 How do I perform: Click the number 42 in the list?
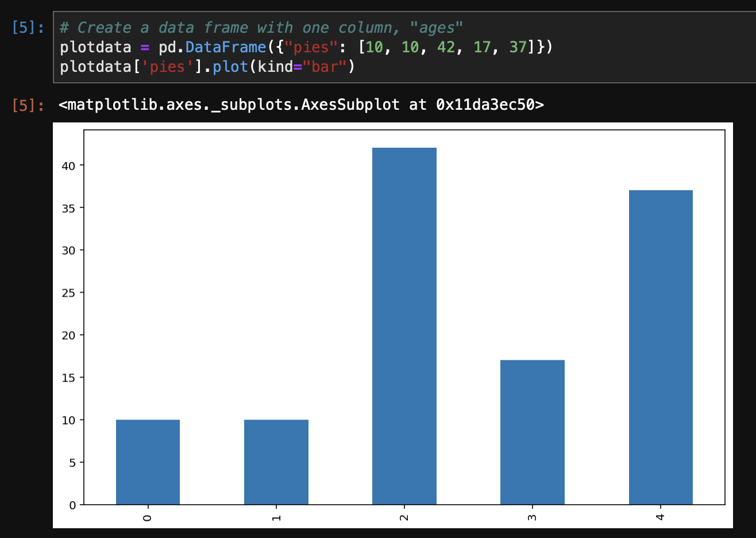pyautogui.click(x=446, y=47)
